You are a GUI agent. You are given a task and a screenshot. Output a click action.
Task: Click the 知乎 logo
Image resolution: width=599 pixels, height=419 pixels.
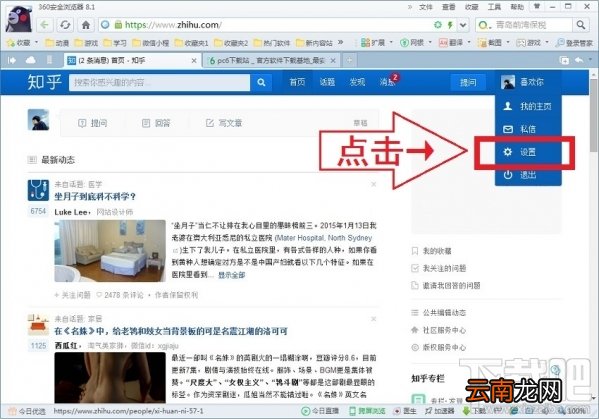[44, 82]
